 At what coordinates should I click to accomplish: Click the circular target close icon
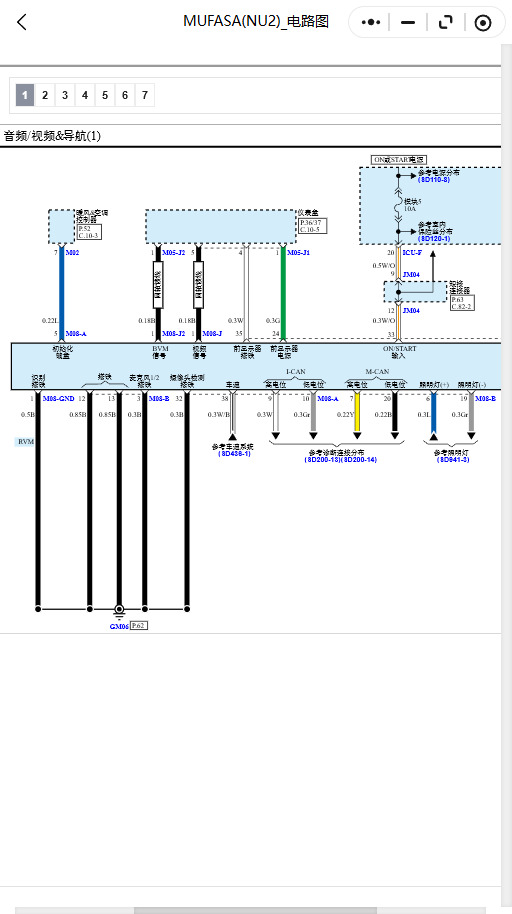[x=483, y=23]
